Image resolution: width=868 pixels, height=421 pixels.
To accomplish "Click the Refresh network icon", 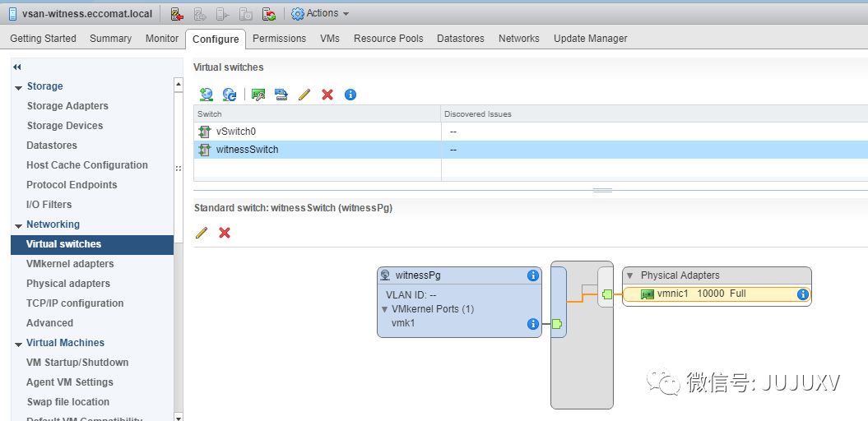I will [x=230, y=95].
